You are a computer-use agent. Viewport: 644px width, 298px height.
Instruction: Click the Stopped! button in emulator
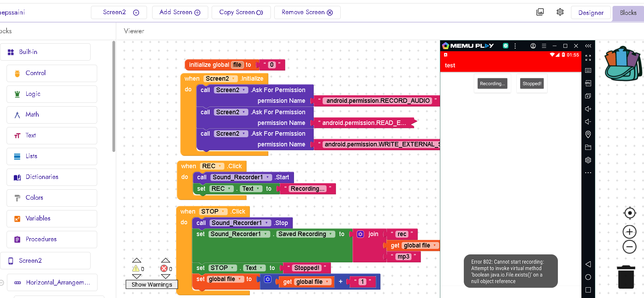coord(532,84)
